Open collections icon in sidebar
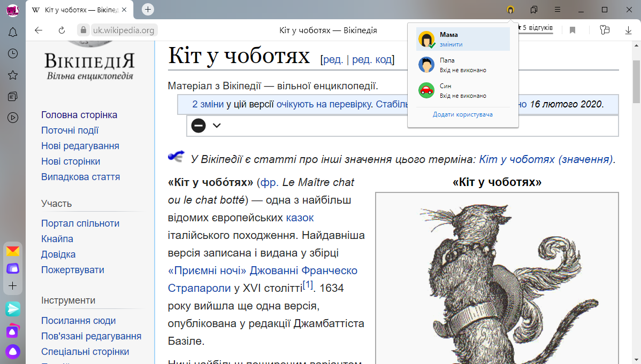The height and width of the screenshot is (364, 641). (x=13, y=96)
